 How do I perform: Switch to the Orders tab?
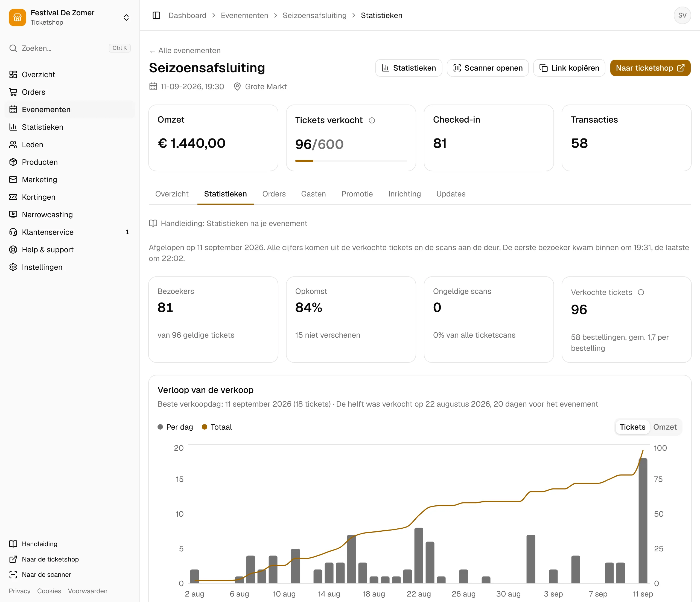pyautogui.click(x=274, y=194)
